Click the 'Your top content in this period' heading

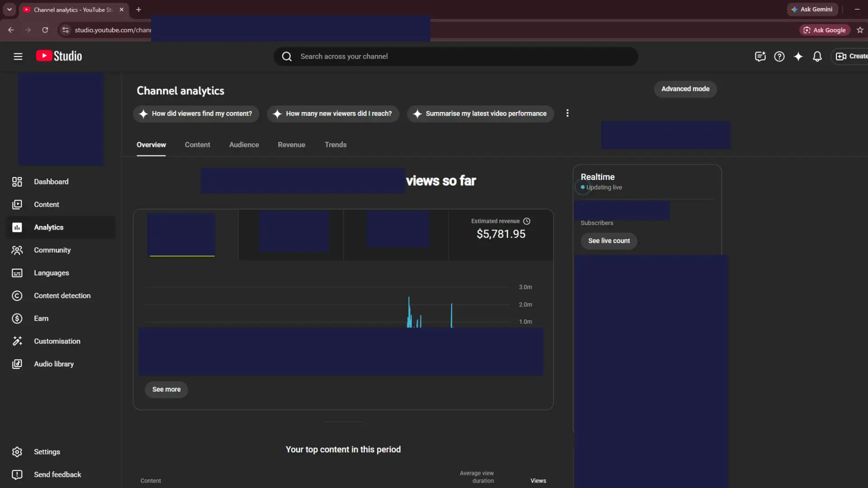[x=343, y=450]
